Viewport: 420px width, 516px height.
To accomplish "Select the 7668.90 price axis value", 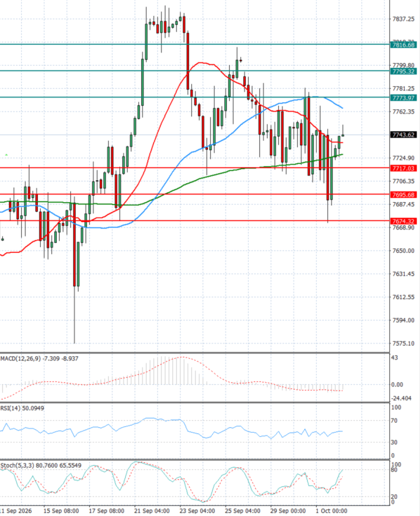I will (403, 227).
